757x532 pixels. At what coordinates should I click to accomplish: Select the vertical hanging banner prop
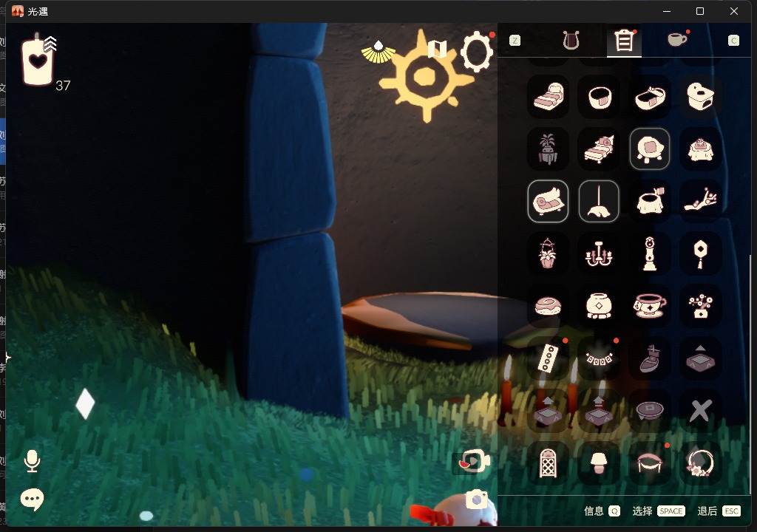point(548,358)
